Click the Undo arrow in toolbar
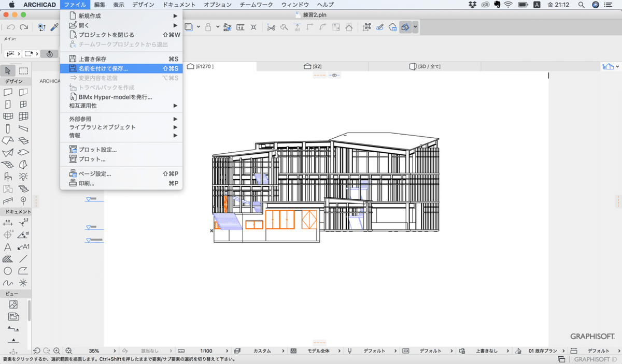The image size is (622, 364). click(10, 27)
